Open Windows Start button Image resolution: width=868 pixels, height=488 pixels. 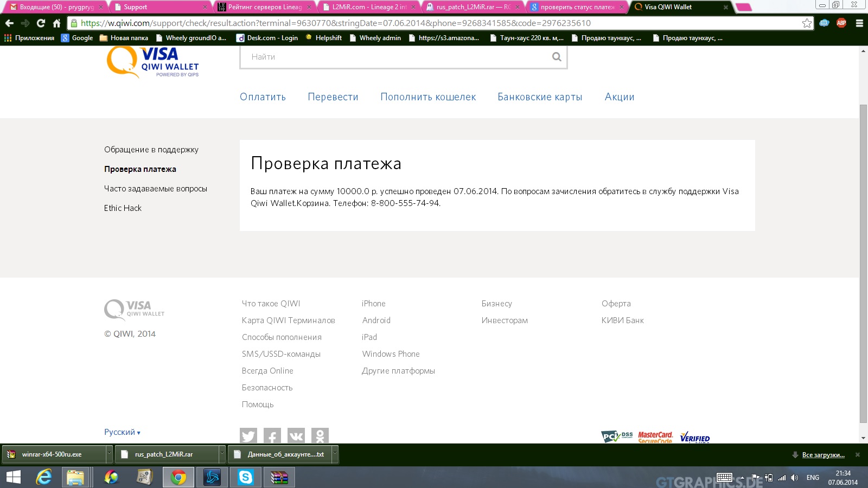pos(13,477)
